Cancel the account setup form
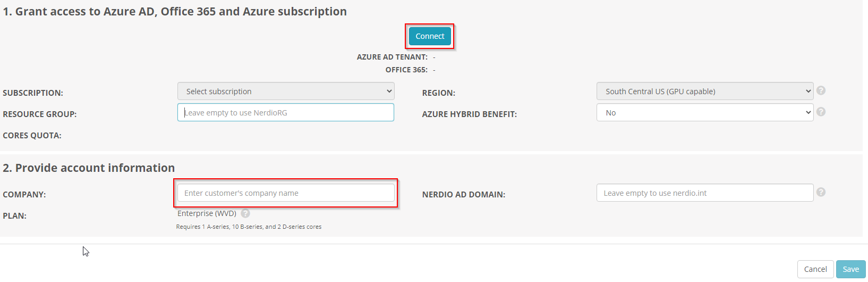The image size is (868, 282). coord(815,269)
